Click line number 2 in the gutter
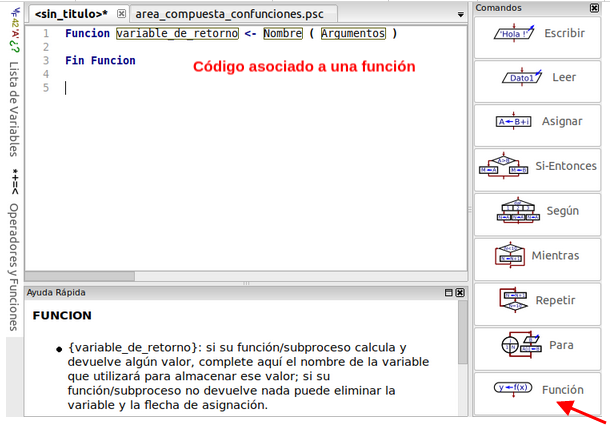Image resolution: width=610 pixels, height=426 pixels. (x=46, y=47)
